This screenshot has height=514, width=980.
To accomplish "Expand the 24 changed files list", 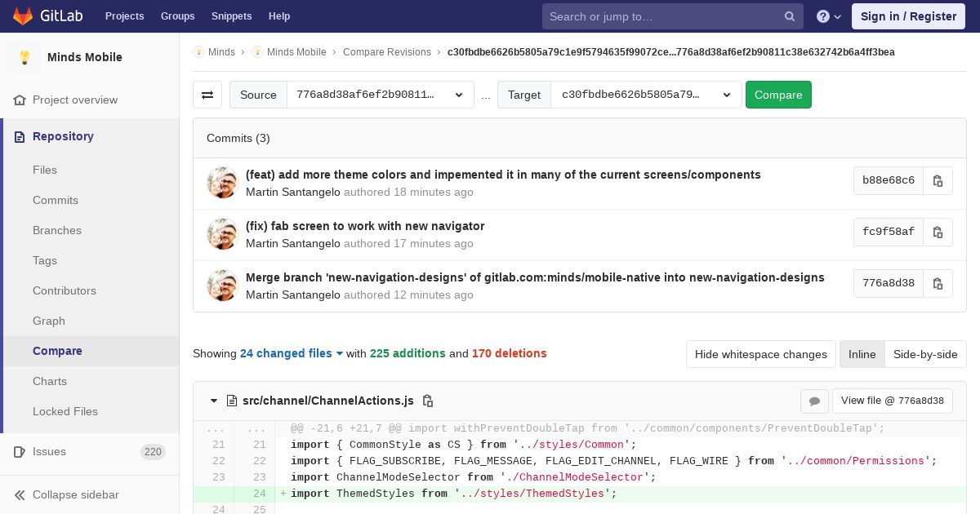I will 291,353.
